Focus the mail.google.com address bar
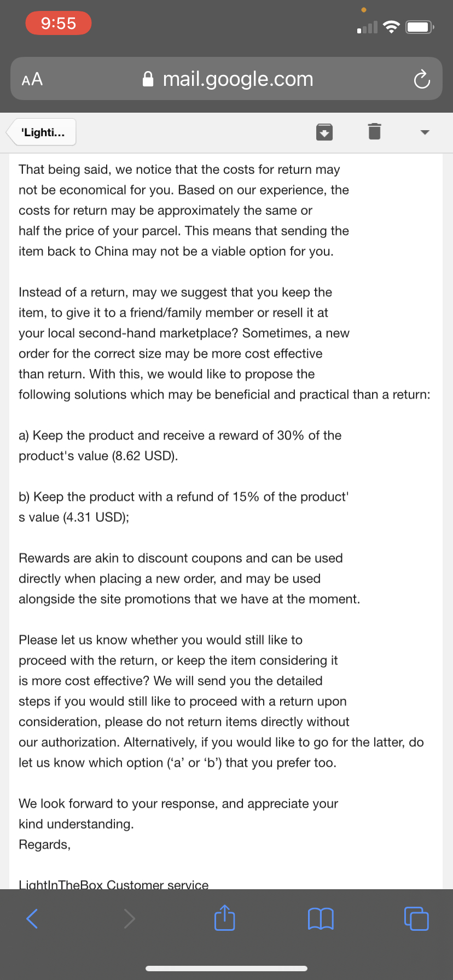 click(x=237, y=79)
